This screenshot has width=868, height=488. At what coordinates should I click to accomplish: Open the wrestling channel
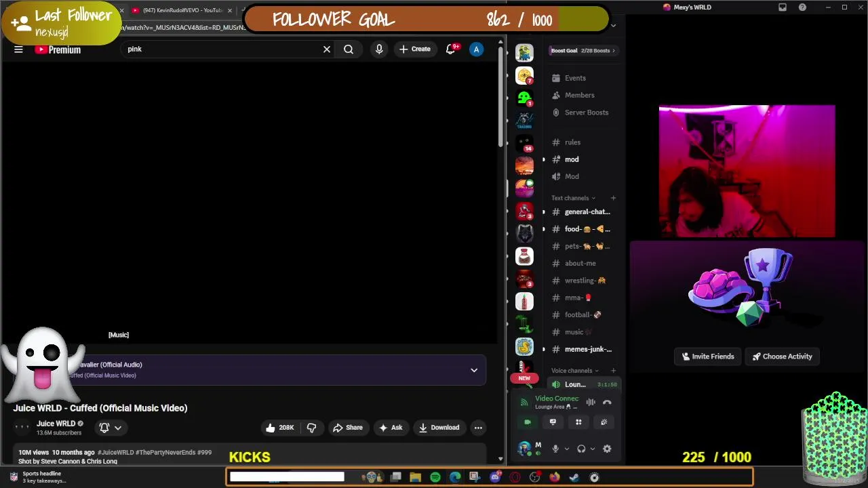click(x=585, y=281)
